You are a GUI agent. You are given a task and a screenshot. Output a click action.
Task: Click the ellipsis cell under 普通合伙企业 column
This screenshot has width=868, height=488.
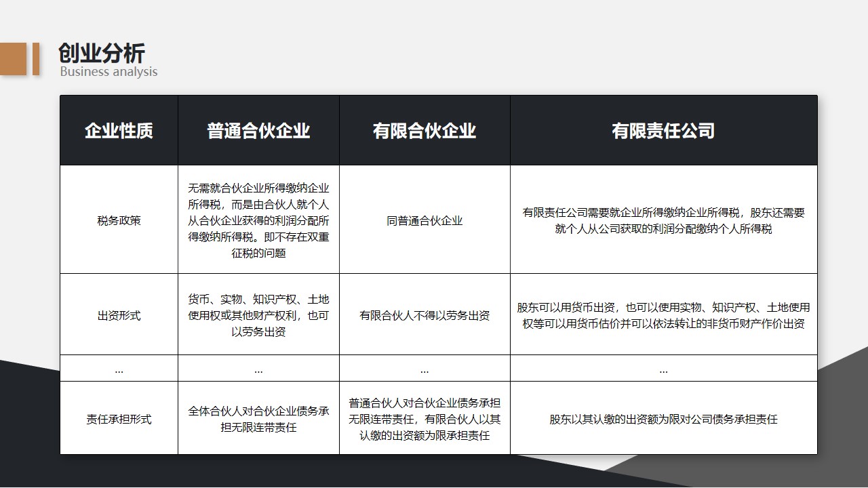[258, 369]
